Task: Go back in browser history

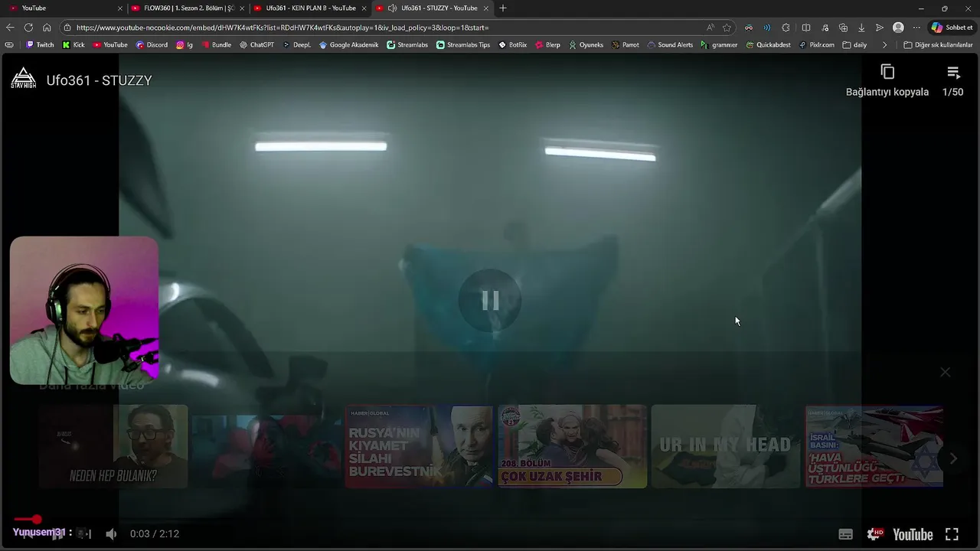Action: [x=10, y=28]
